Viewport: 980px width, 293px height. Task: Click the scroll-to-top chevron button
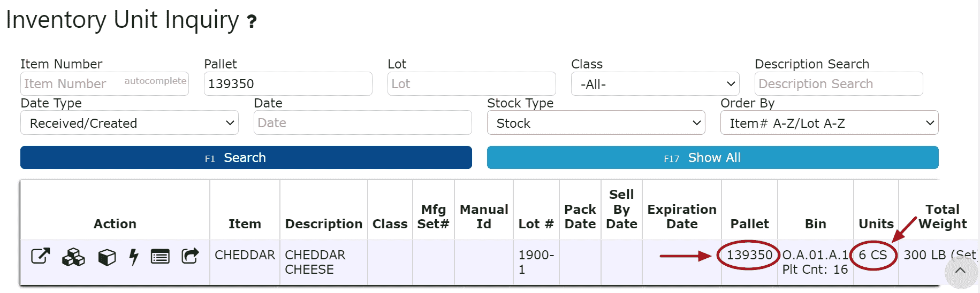(960, 271)
